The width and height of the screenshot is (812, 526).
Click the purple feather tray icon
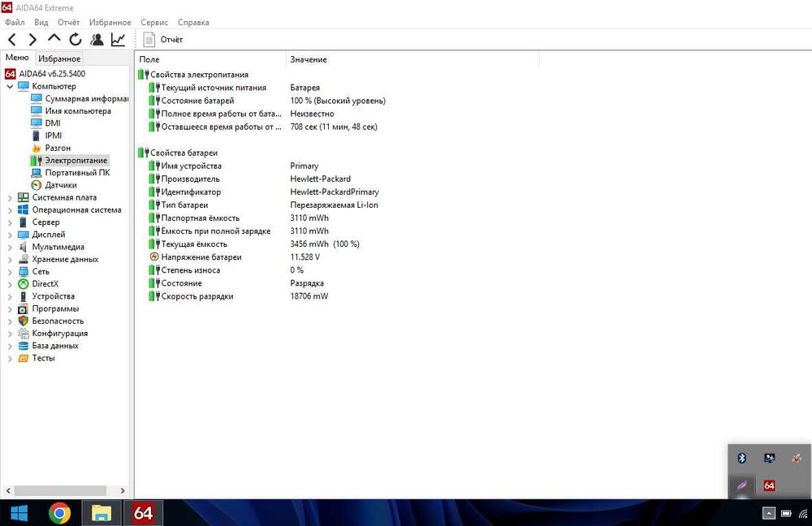coord(741,485)
